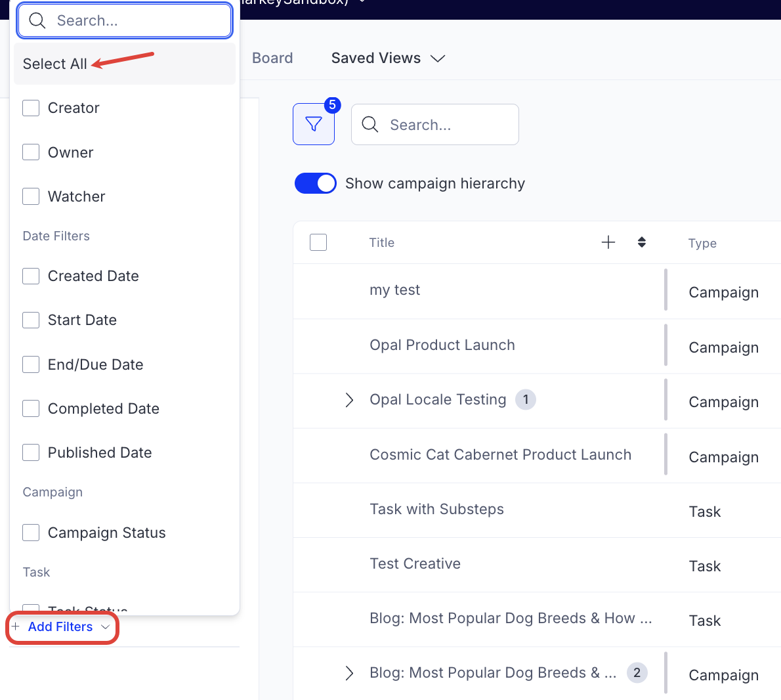This screenshot has height=700, width=781.
Task: Click the count badge showing 2
Action: click(637, 672)
